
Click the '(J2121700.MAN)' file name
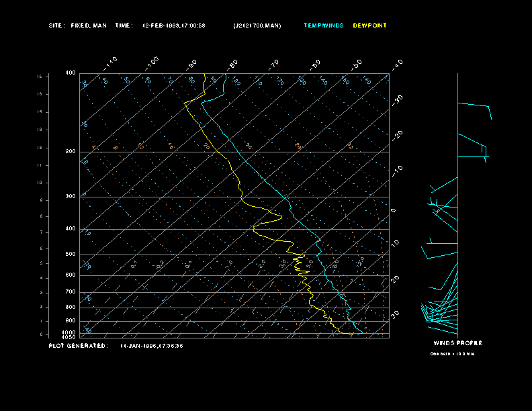click(257, 26)
